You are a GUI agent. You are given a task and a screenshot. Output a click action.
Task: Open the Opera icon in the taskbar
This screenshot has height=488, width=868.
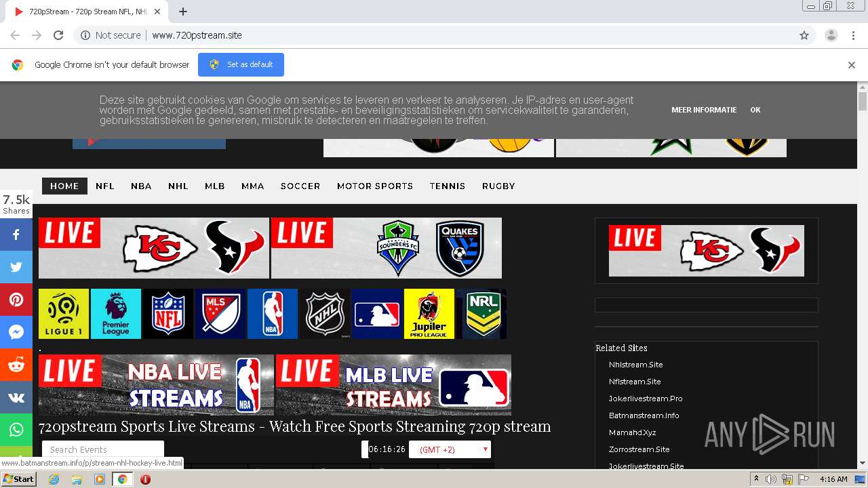(x=145, y=479)
